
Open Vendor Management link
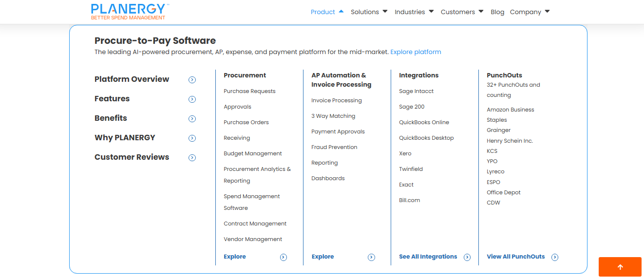253,239
